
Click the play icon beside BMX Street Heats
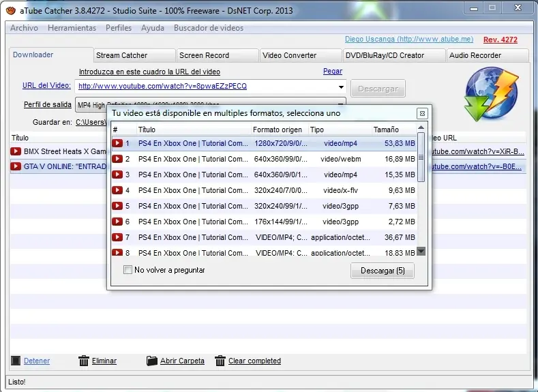16,151
